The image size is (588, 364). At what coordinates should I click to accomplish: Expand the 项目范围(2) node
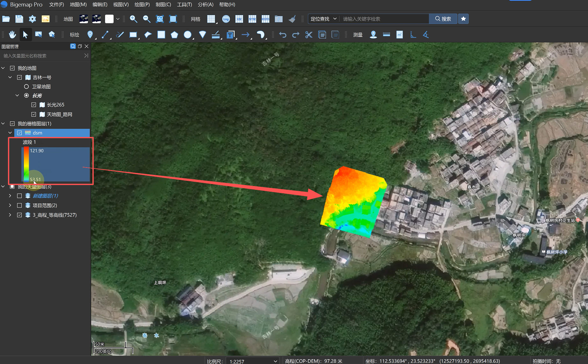(x=10, y=205)
